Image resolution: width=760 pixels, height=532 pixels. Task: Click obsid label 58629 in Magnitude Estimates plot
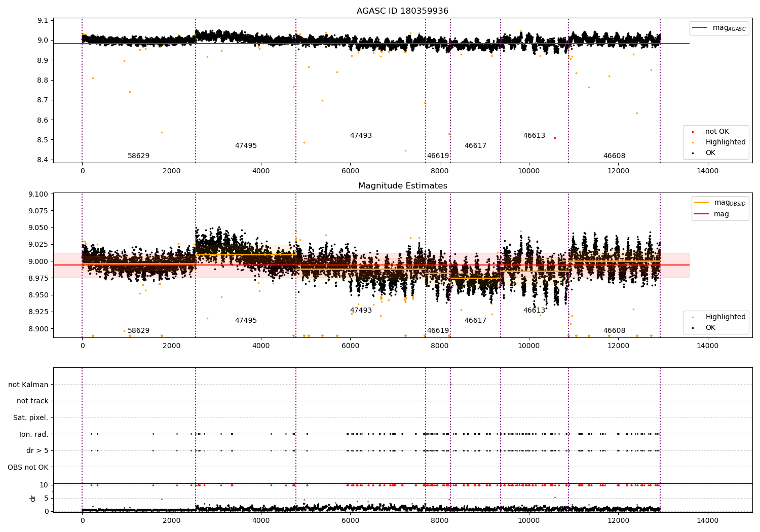click(x=138, y=331)
